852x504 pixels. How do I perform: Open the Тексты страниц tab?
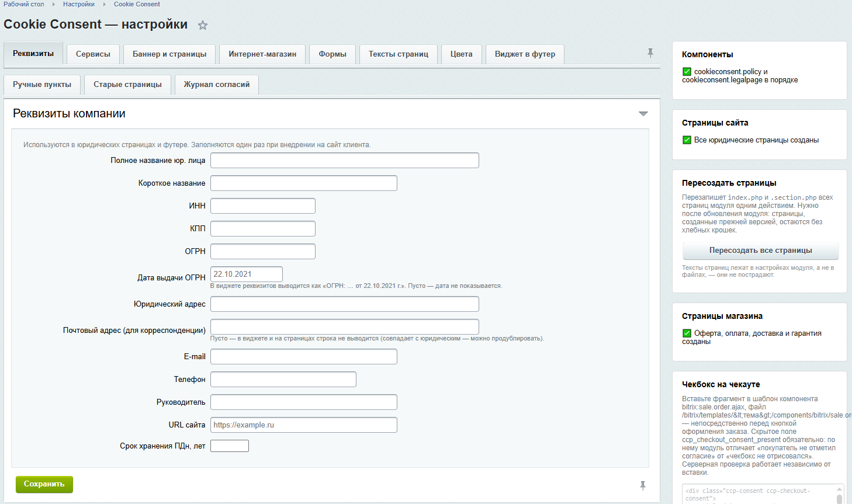pyautogui.click(x=399, y=54)
